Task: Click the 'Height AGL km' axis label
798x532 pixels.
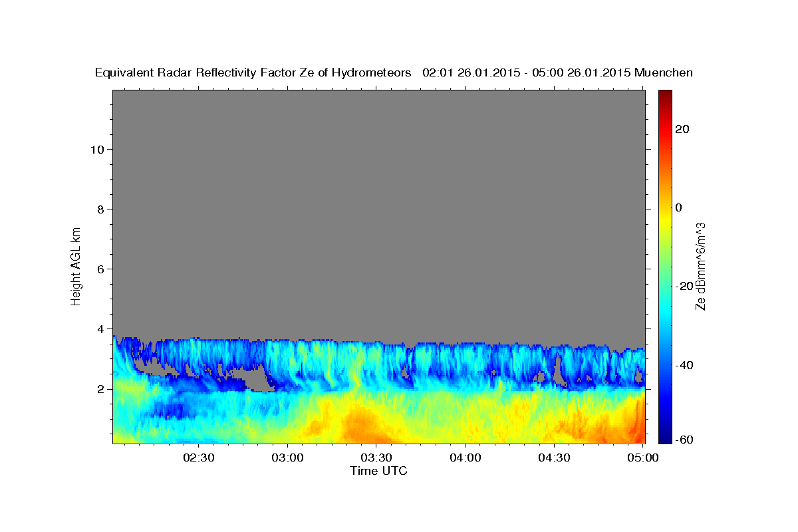Action: [x=76, y=265]
